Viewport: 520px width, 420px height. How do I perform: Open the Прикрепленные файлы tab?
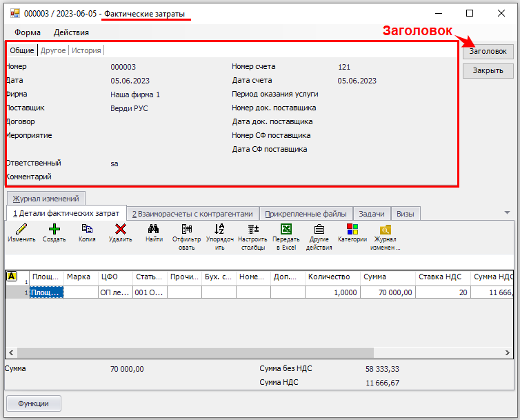pos(307,214)
